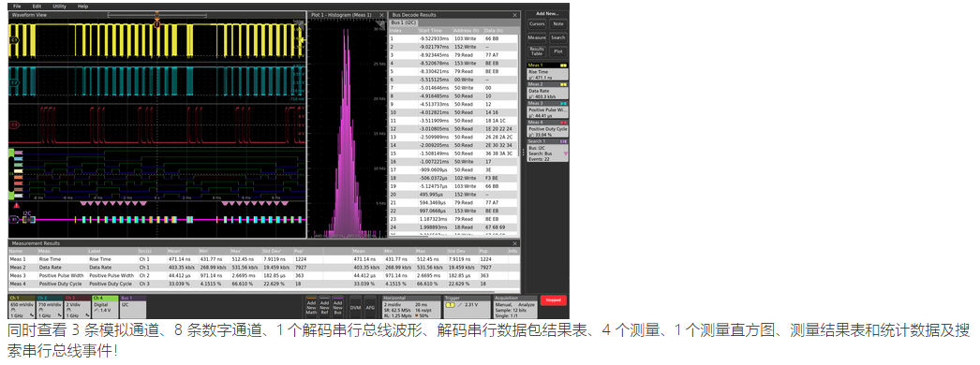This screenshot has height=365, width=980.
Task: Select the Meas 4 Positive Duty Cycle row
Action: pos(263,284)
